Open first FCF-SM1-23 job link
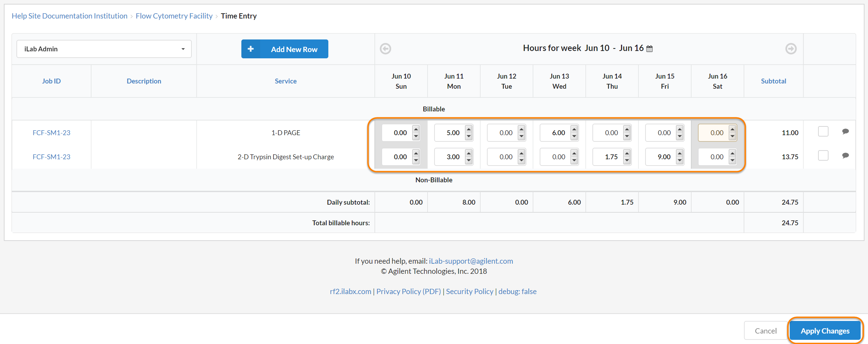The width and height of the screenshot is (868, 344). pos(51,133)
